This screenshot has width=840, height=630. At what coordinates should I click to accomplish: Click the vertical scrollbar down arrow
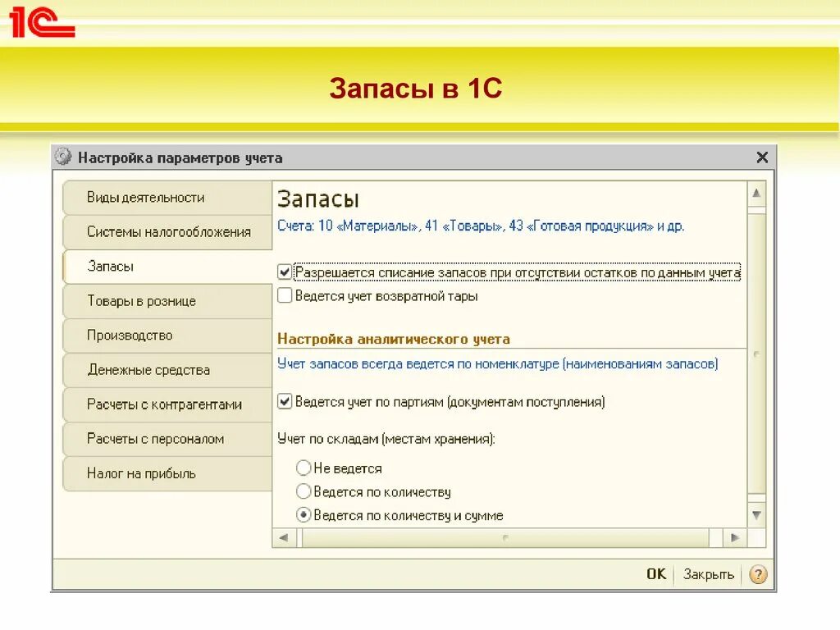click(756, 515)
